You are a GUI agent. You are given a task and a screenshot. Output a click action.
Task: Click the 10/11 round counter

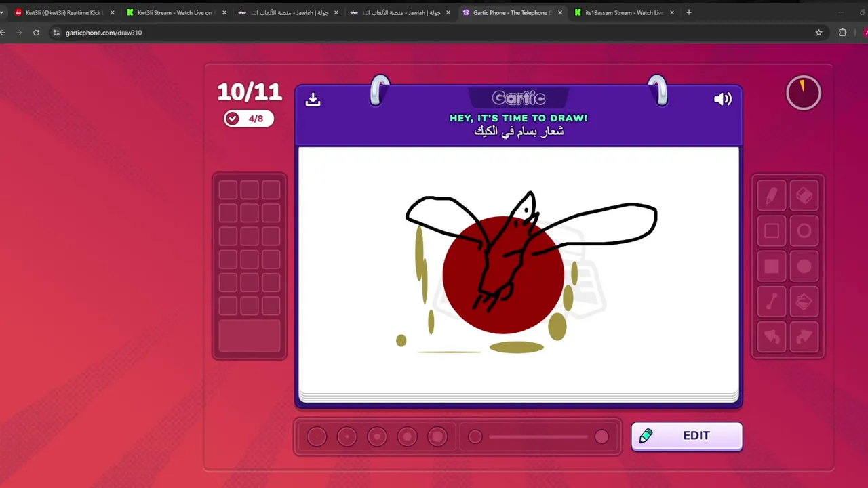[249, 91]
